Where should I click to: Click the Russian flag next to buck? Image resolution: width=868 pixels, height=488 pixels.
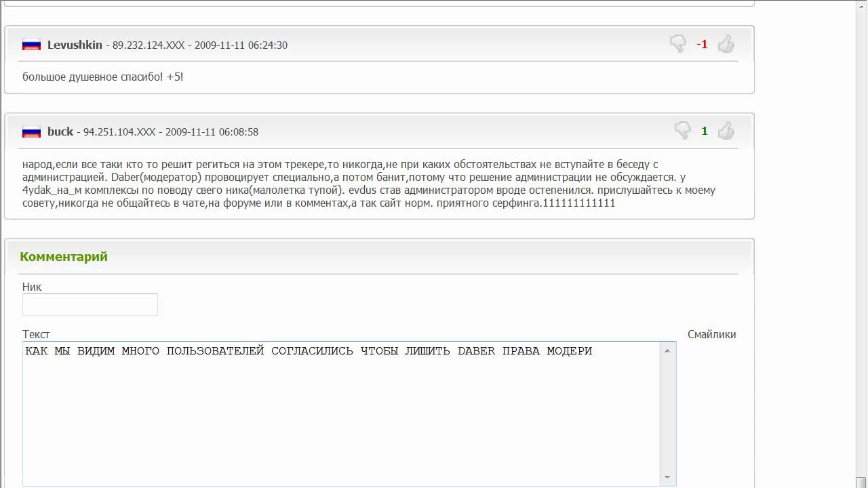click(x=31, y=132)
